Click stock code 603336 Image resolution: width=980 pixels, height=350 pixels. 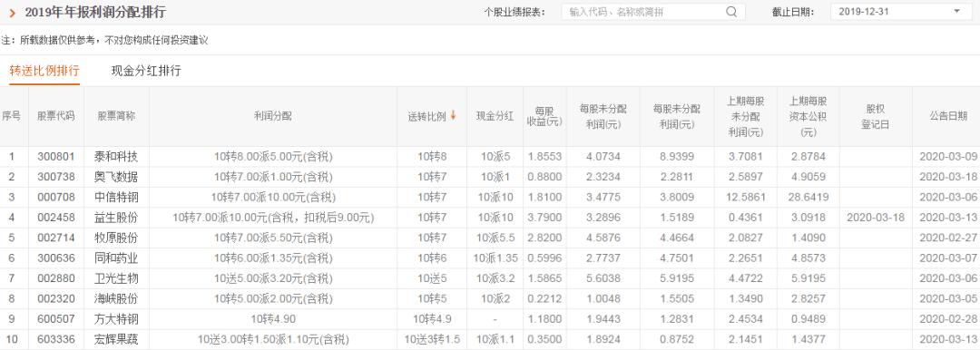(56, 339)
